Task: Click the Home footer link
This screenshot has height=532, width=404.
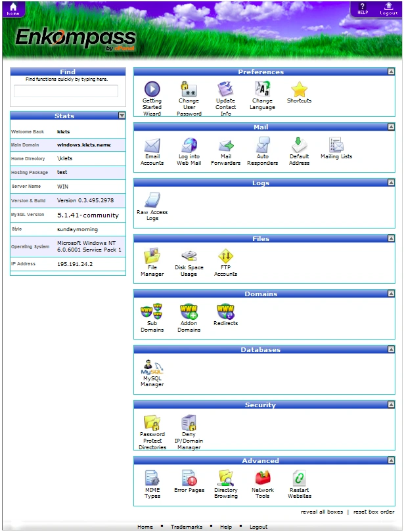Action: coord(145,527)
